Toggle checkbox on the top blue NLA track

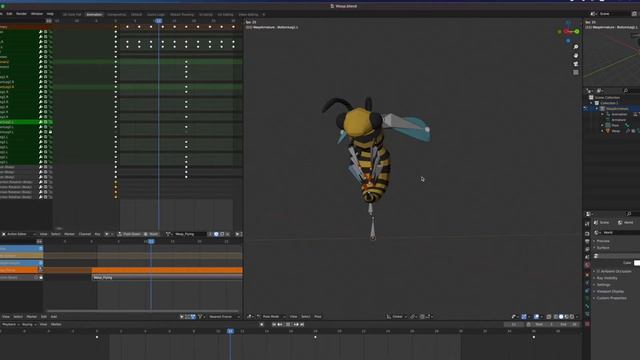click(x=40, y=249)
